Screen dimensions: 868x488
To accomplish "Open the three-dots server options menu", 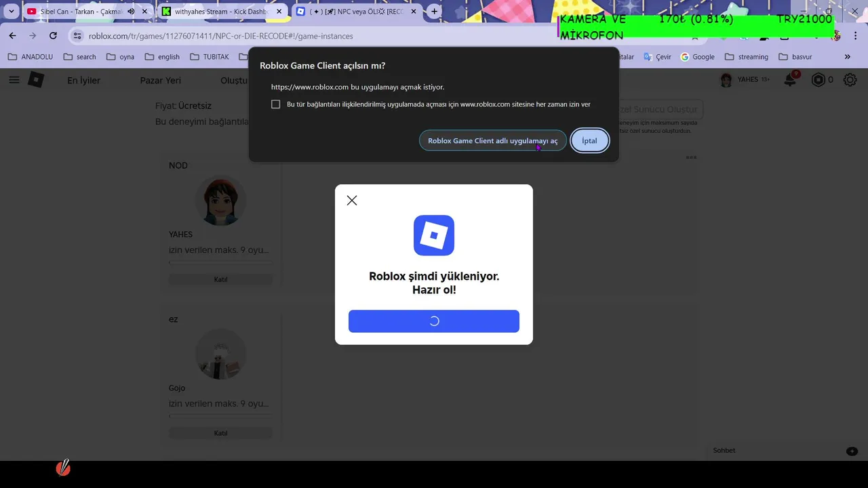I will click(x=691, y=157).
